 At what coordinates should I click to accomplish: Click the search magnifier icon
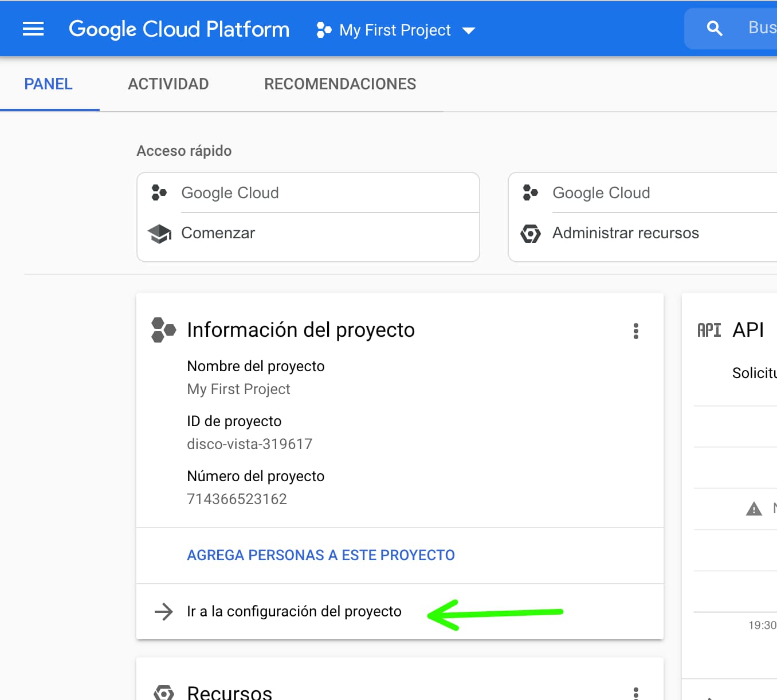714,28
